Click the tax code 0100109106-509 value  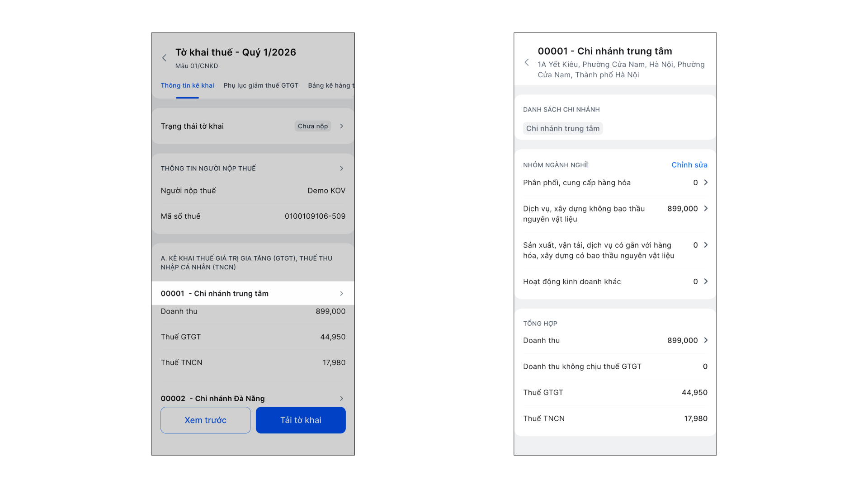[x=315, y=216]
